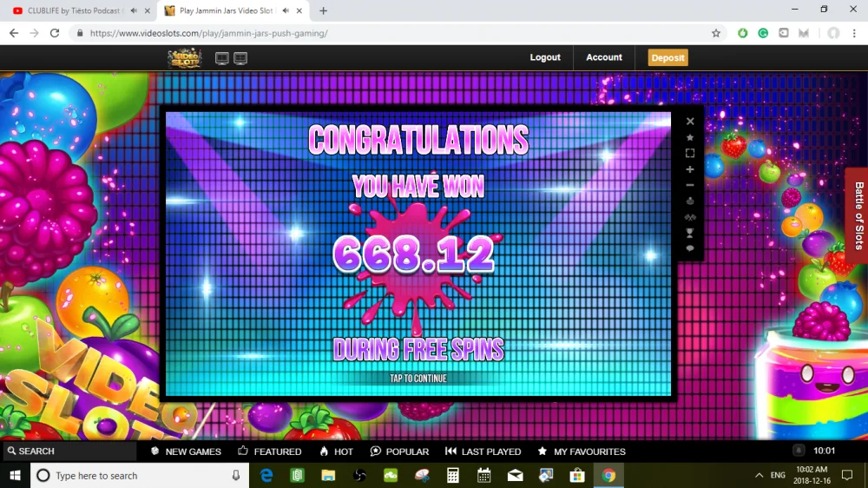Show hidden system tray icons
Image resolution: width=868 pixels, height=488 pixels.
pos(759,475)
